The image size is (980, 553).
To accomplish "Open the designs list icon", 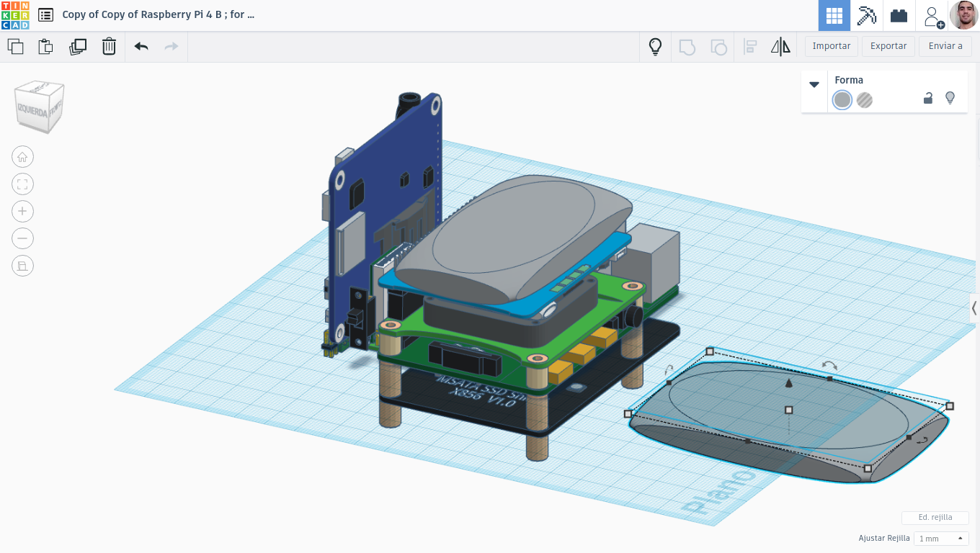I will pos(45,14).
